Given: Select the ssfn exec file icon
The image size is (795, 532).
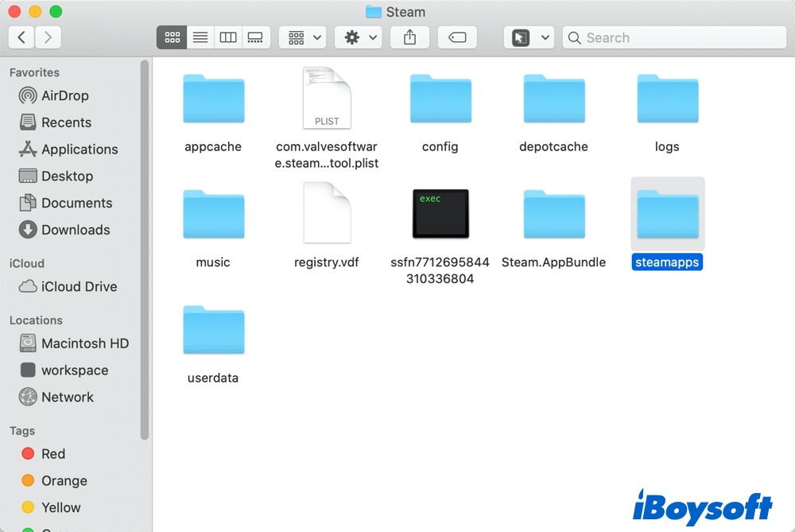Looking at the screenshot, I should point(440,213).
